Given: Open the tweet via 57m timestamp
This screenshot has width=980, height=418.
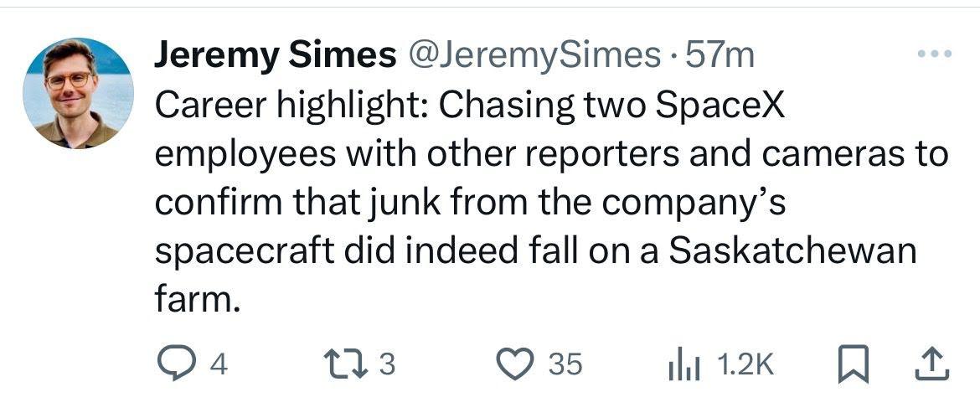Looking at the screenshot, I should click(x=720, y=56).
